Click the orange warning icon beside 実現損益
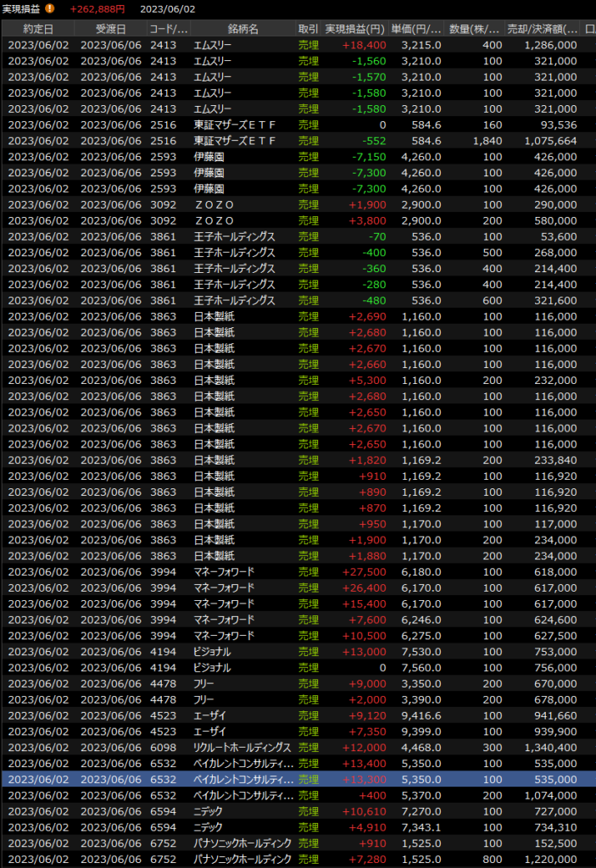Image resolution: width=596 pixels, height=868 pixels. point(49,8)
